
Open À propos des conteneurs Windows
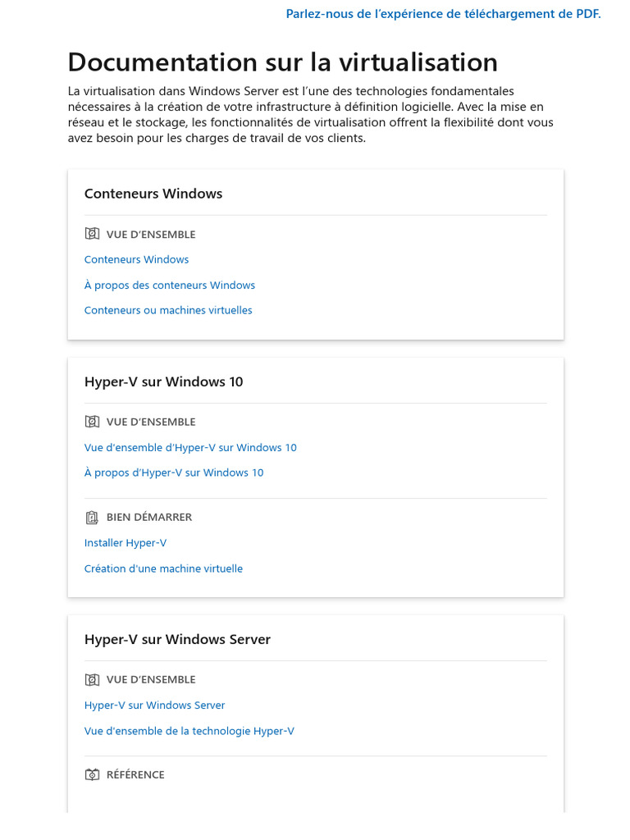(x=170, y=285)
